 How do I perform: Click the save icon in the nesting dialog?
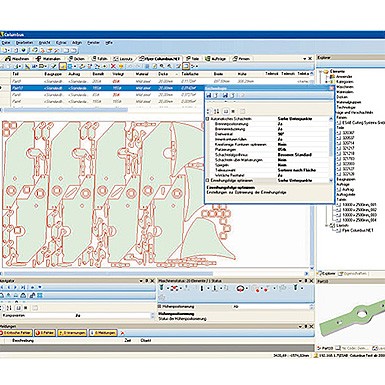point(209,96)
